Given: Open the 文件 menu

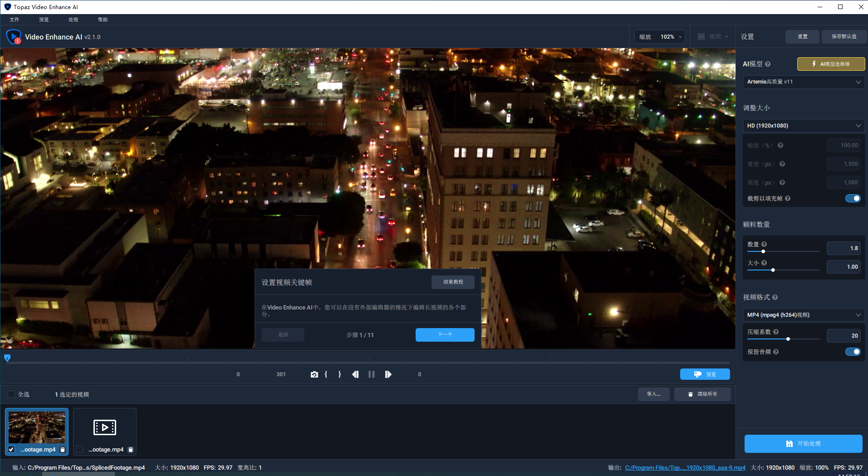Looking at the screenshot, I should (15, 20).
